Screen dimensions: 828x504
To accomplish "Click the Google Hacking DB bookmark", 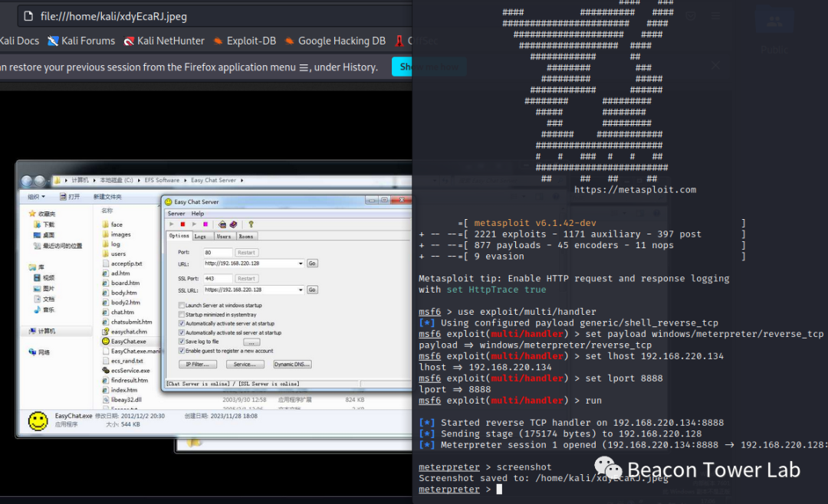I will point(335,41).
